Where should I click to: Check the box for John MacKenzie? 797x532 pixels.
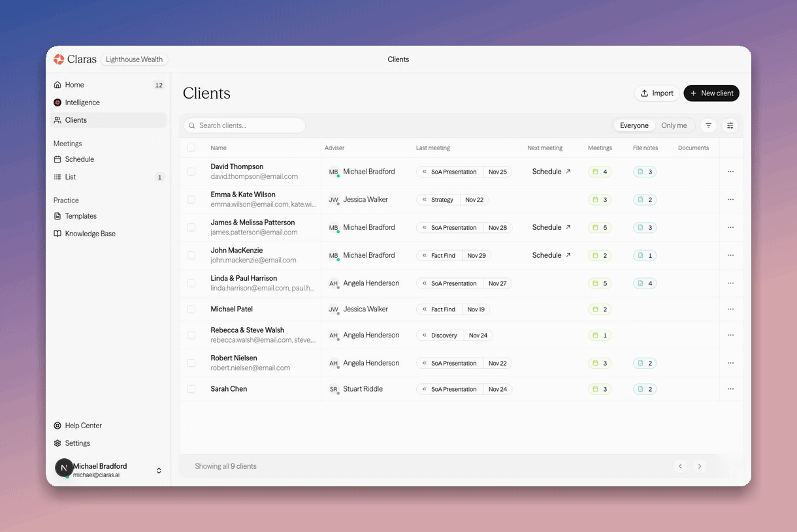(x=191, y=255)
